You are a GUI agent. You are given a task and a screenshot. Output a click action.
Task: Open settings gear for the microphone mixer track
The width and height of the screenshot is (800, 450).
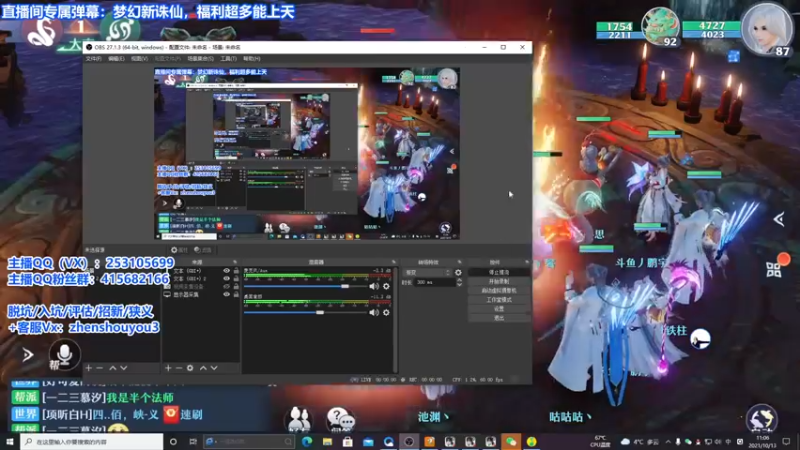(x=386, y=286)
